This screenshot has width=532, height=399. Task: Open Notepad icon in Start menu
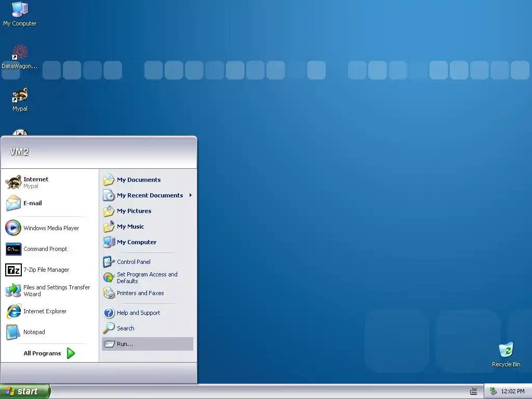[x=14, y=332]
